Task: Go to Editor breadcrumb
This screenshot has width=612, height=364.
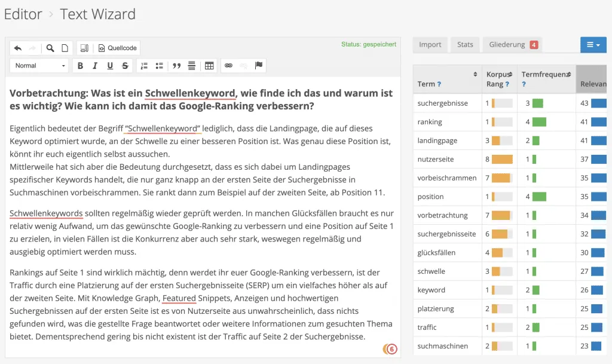Action: [23, 14]
